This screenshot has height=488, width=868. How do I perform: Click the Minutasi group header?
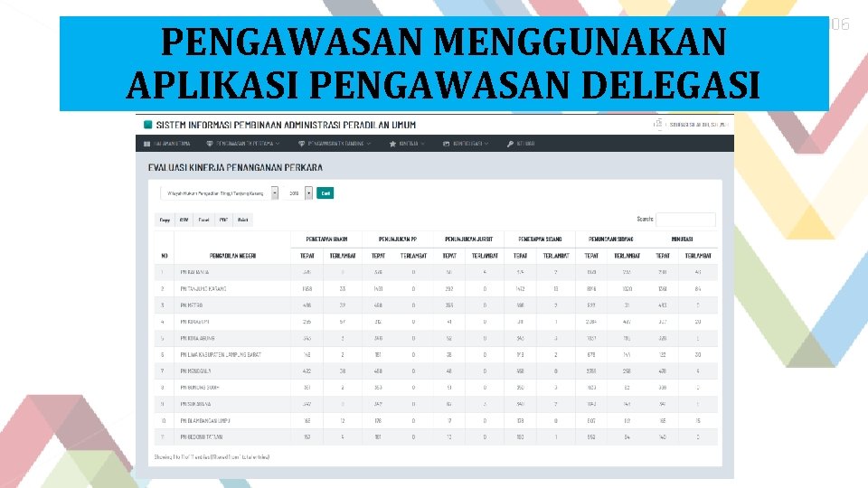(x=682, y=239)
